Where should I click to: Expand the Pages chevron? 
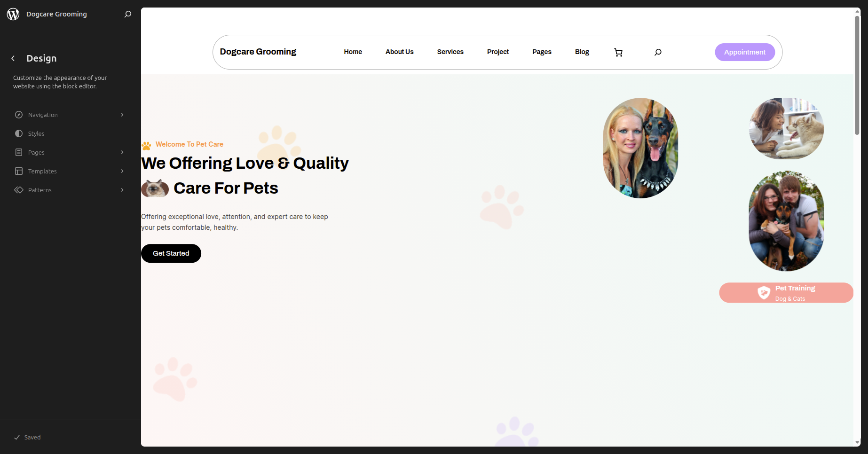pos(122,152)
